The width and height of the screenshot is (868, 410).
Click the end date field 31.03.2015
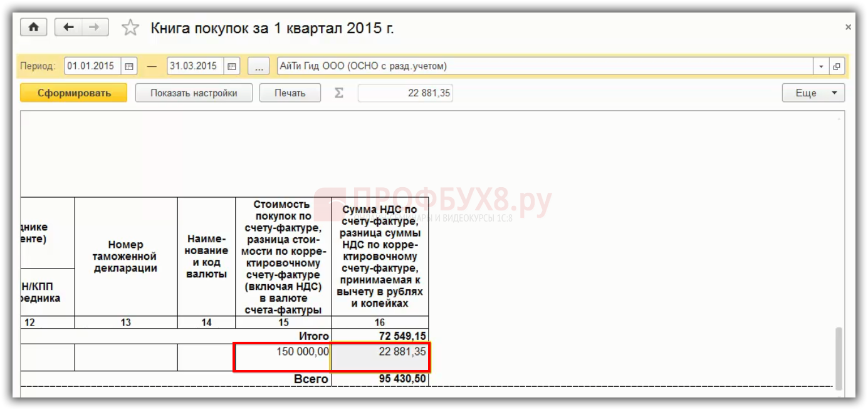tap(195, 66)
